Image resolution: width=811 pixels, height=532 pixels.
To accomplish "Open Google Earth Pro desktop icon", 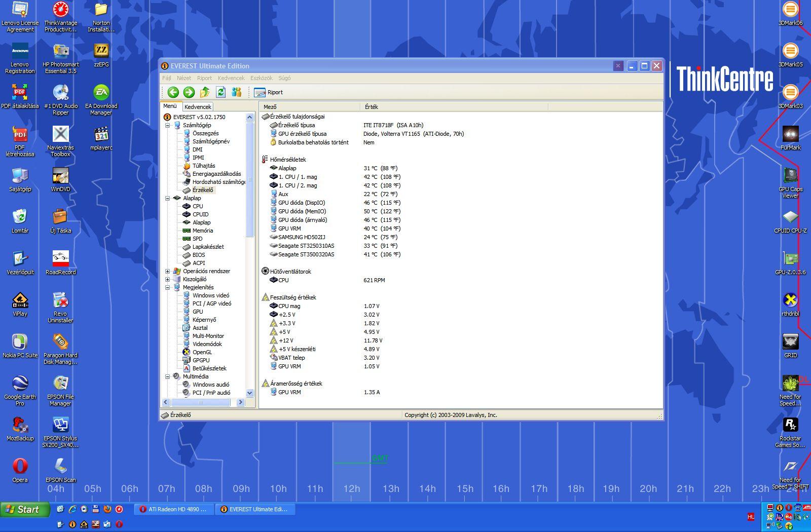I will pos(20,391).
